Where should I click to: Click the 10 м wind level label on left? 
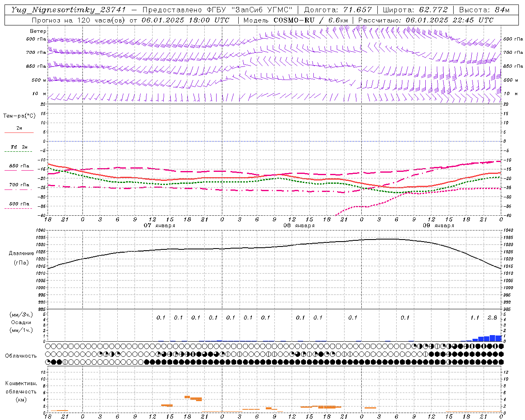click(x=39, y=94)
